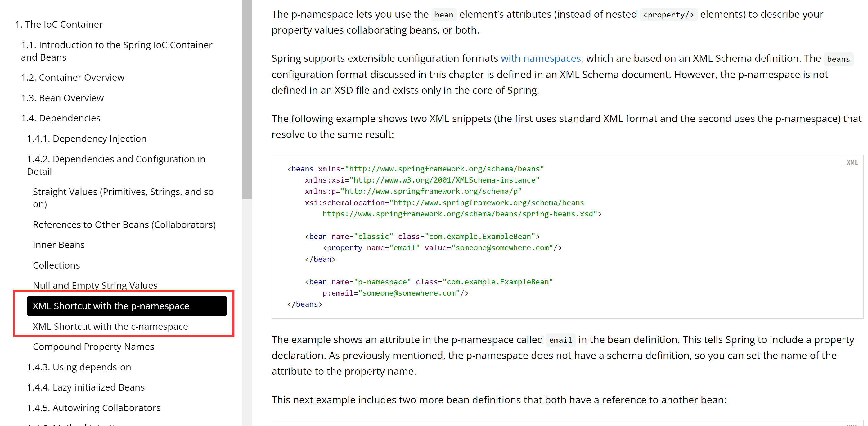This screenshot has width=868, height=426.
Task: Open 'Null and Empty String Values'
Action: tap(95, 285)
